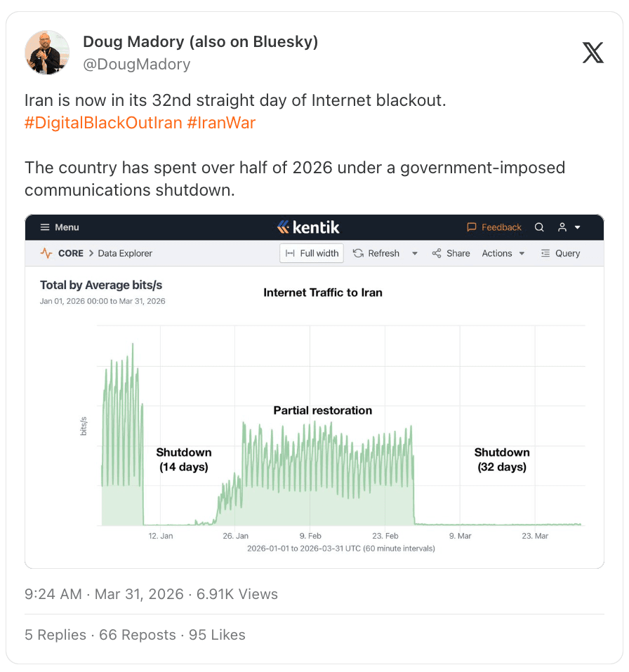This screenshot has height=672, width=629.
Task: Share the traffic chart
Action: [451, 253]
